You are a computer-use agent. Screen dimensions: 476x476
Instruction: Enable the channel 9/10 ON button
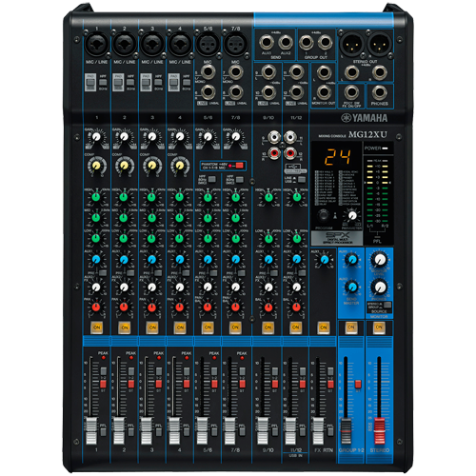point(268,327)
